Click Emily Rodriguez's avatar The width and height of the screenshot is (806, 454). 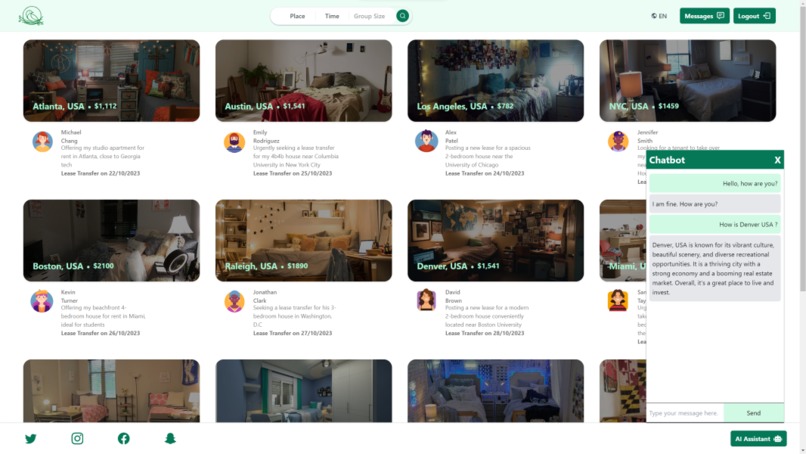234,142
